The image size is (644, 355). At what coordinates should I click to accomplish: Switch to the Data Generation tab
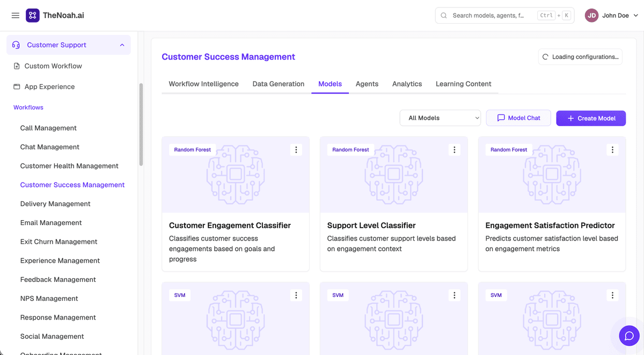coord(279,84)
